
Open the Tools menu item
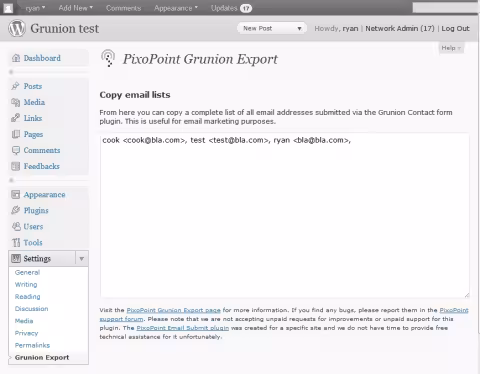tap(33, 242)
